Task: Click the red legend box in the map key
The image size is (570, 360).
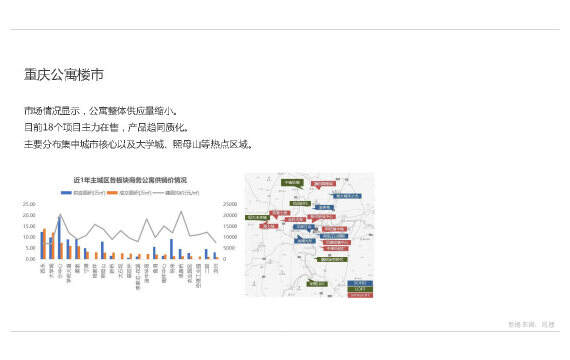Action: (x=360, y=295)
